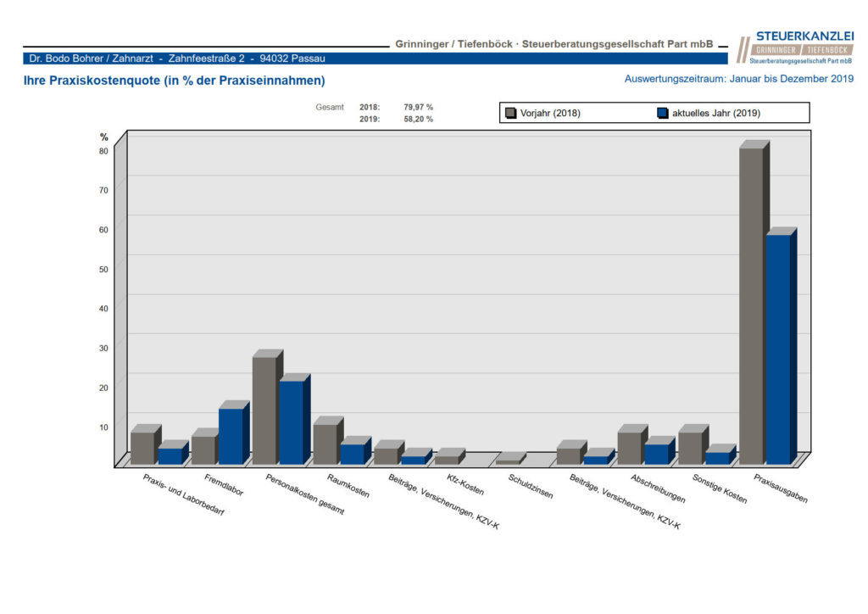Click the Raumkosten axis label
This screenshot has width=868, height=614.
(x=348, y=486)
